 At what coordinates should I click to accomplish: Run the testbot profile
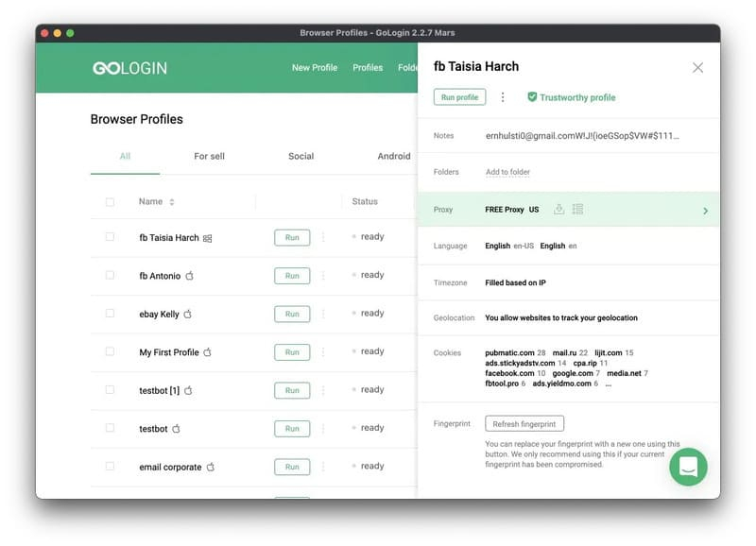tap(292, 428)
